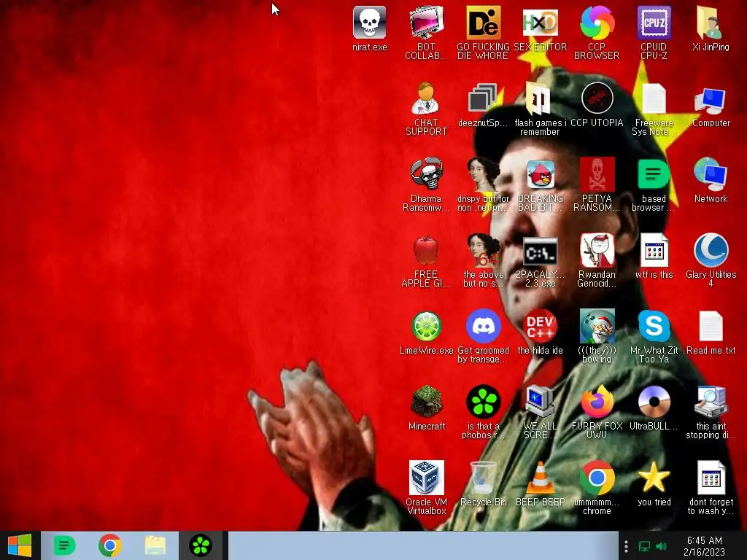Launch Oracle VM Virtualbox
The image size is (747, 560).
point(426,477)
